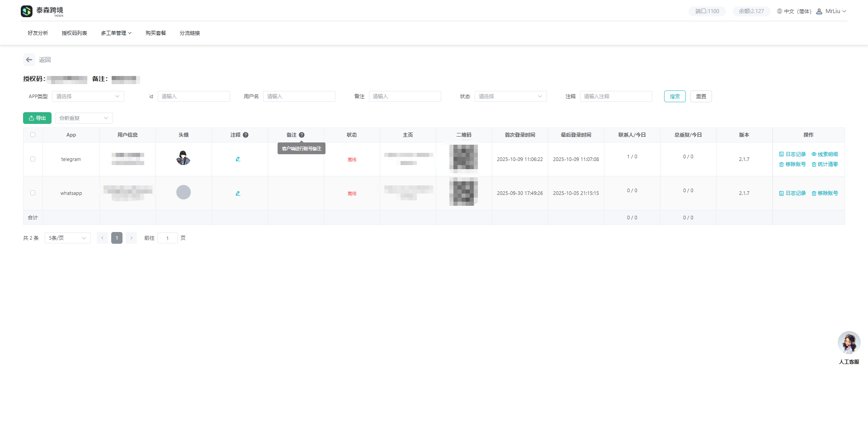
Task: Open the 多工单管理 menu
Action: pyautogui.click(x=116, y=33)
